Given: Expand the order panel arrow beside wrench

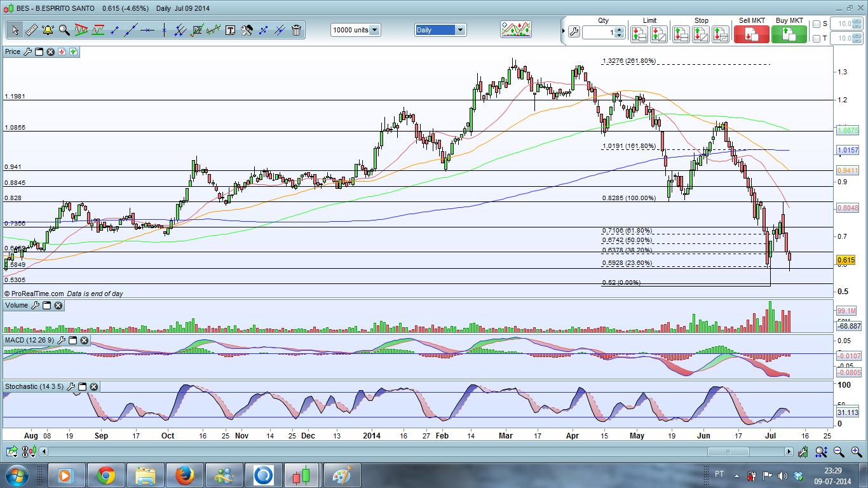Looking at the screenshot, I should pos(563,32).
